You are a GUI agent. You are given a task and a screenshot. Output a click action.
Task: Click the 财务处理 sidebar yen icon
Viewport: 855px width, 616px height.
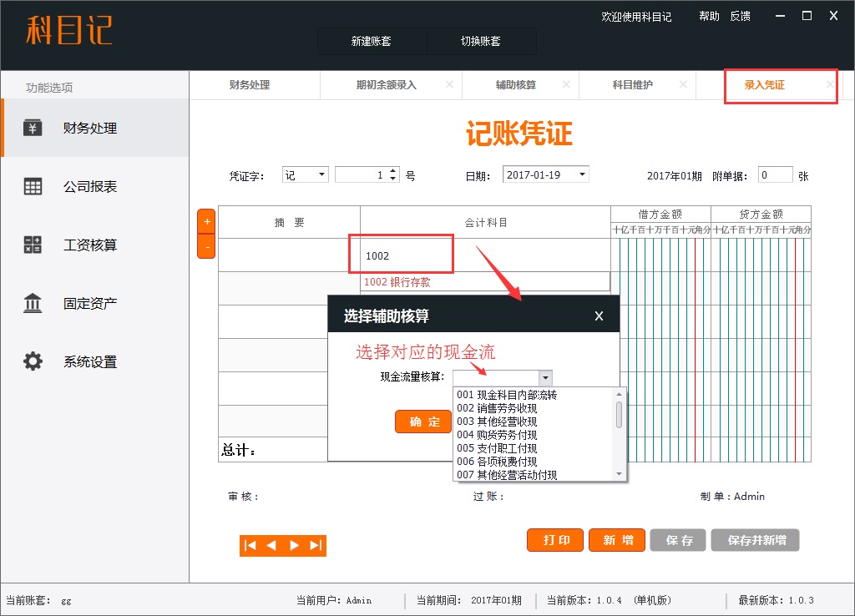pyautogui.click(x=33, y=128)
